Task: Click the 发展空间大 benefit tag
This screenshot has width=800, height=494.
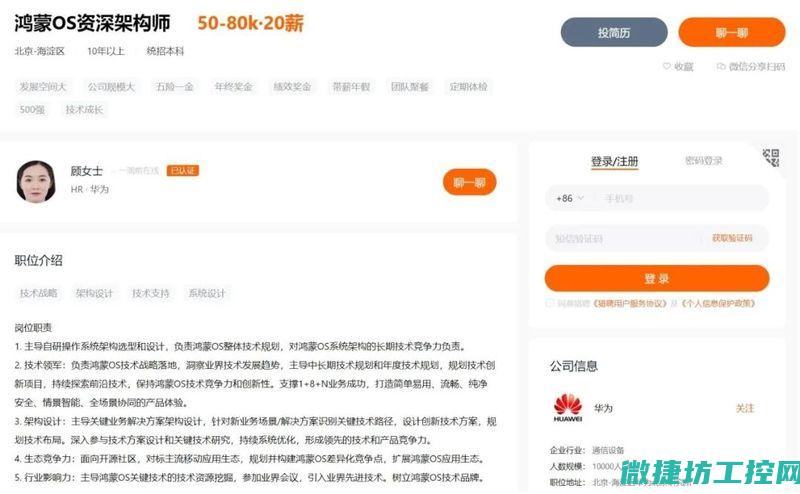Action: [x=43, y=87]
